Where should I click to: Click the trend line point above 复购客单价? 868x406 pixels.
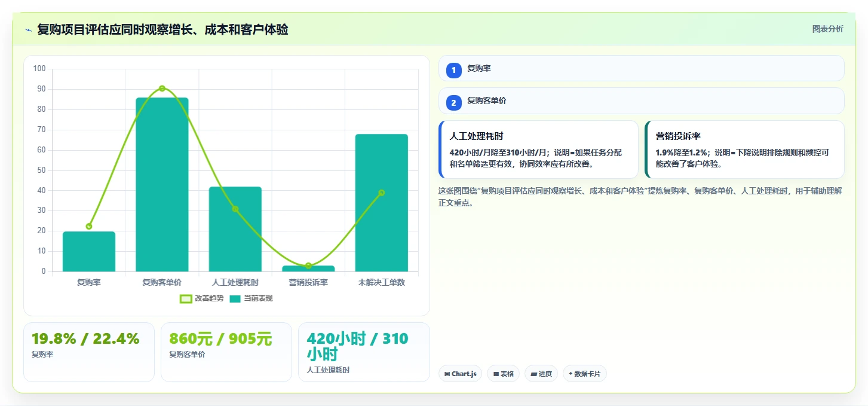tap(162, 88)
